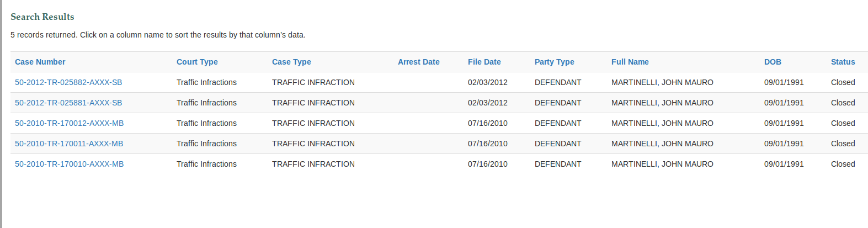Sort results by the Court Type column
The image size is (868, 228).
[x=197, y=62]
